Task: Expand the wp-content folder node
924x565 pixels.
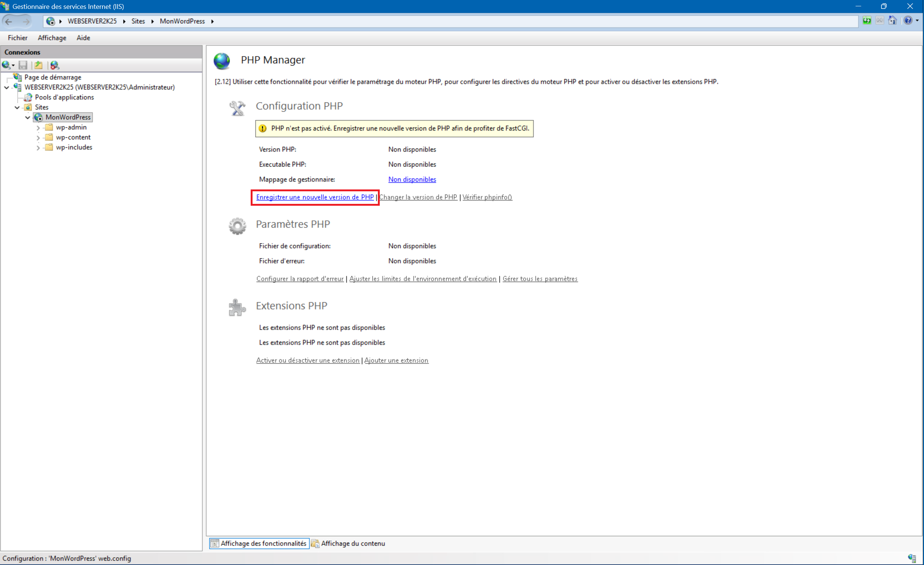Action: 38,138
